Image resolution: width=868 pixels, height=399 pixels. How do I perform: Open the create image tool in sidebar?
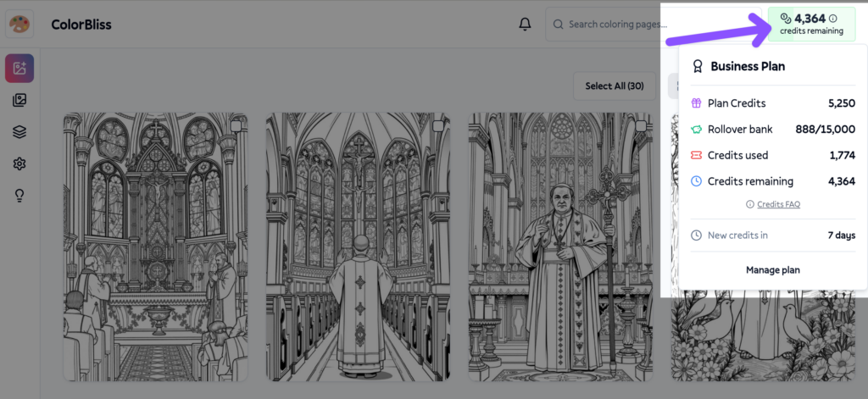click(x=19, y=68)
